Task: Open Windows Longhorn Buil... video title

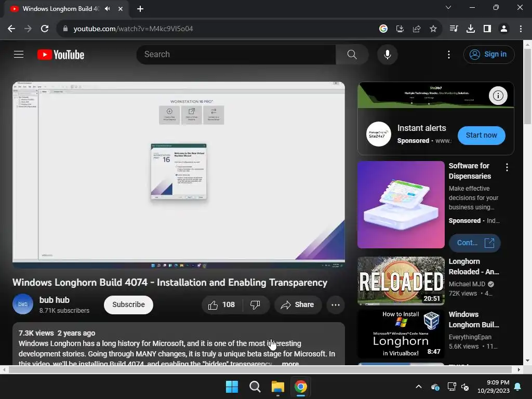Action: (x=474, y=320)
